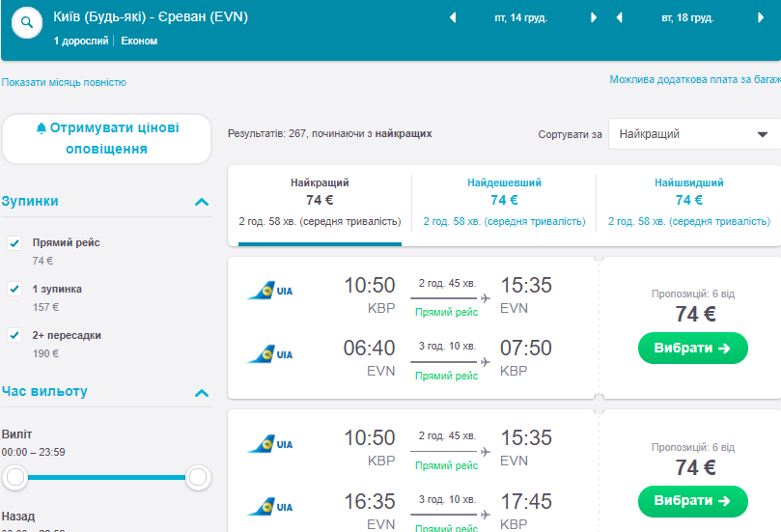Collapse the Час вильоту filter section
Screen dimensions: 781x532
pyautogui.click(x=202, y=393)
